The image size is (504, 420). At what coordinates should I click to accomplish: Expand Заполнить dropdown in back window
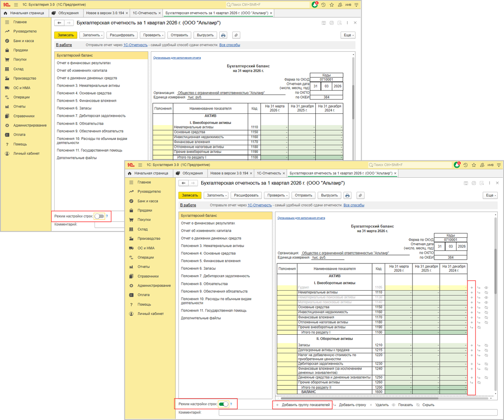(92, 35)
